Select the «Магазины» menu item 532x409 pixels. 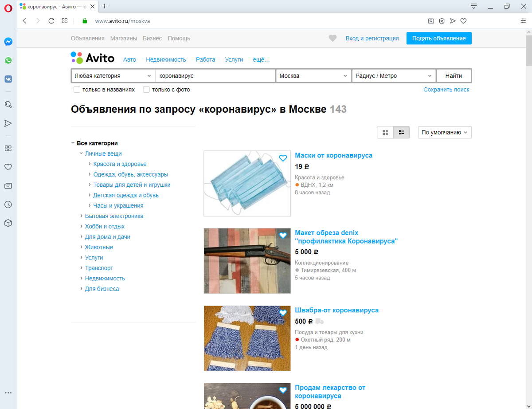click(123, 38)
